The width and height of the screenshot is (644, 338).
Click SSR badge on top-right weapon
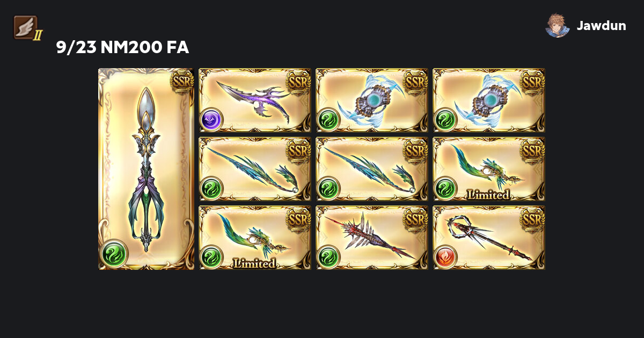[532, 81]
